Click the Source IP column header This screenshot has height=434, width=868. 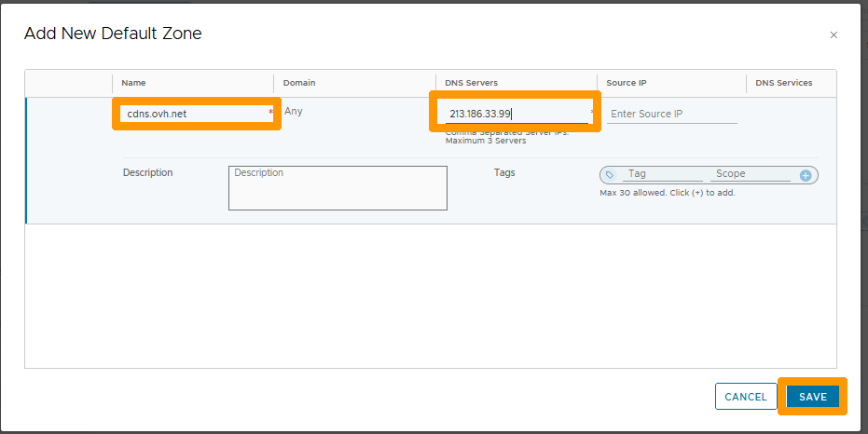pyautogui.click(x=627, y=83)
